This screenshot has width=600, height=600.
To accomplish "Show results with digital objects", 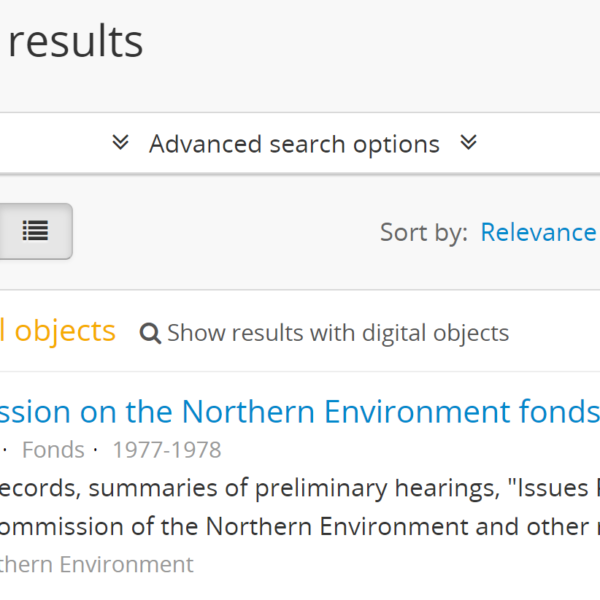I will 337,333.
